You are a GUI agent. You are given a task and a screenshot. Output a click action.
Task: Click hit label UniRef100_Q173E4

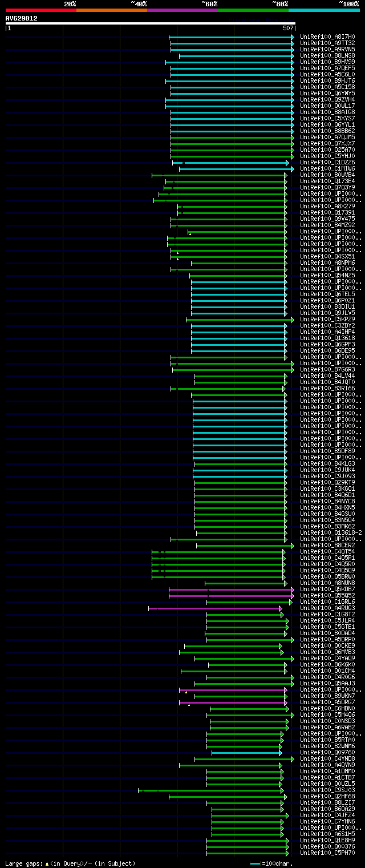tap(327, 181)
